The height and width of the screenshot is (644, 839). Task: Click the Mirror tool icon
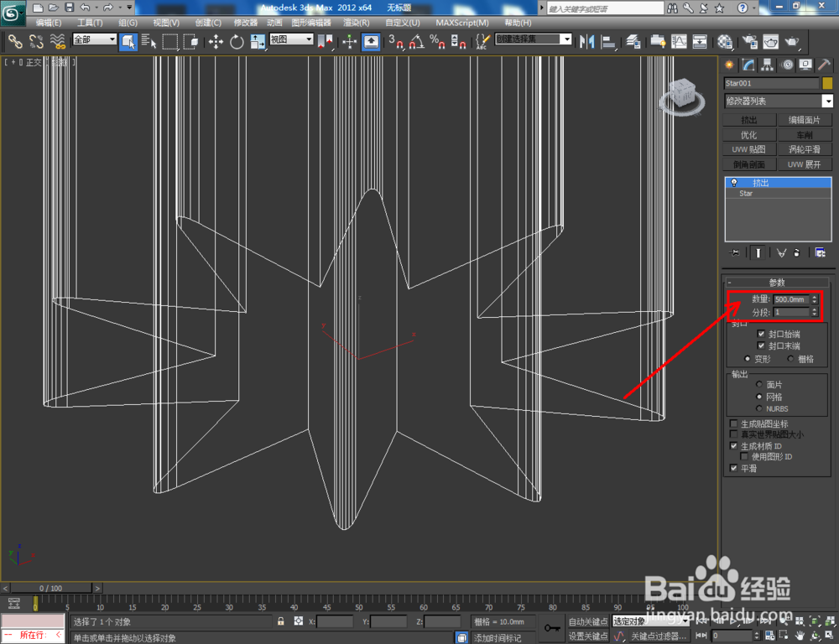(x=587, y=41)
